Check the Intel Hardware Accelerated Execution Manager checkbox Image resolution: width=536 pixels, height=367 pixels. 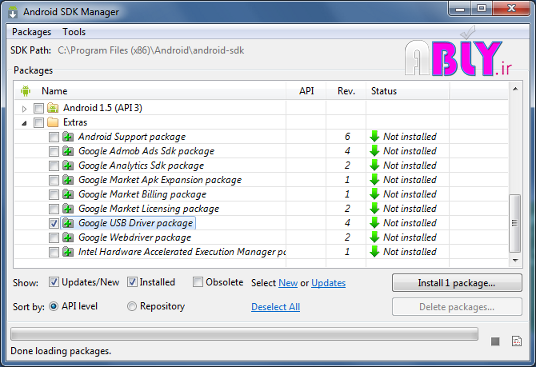point(54,252)
